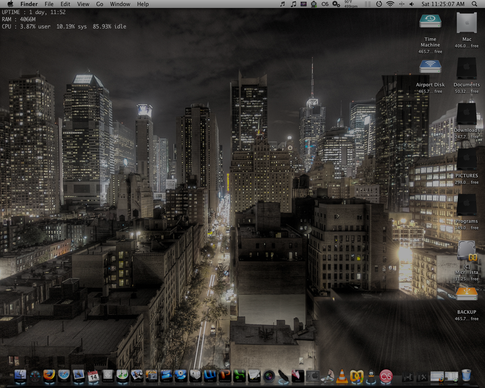Open the File menu

point(49,4)
